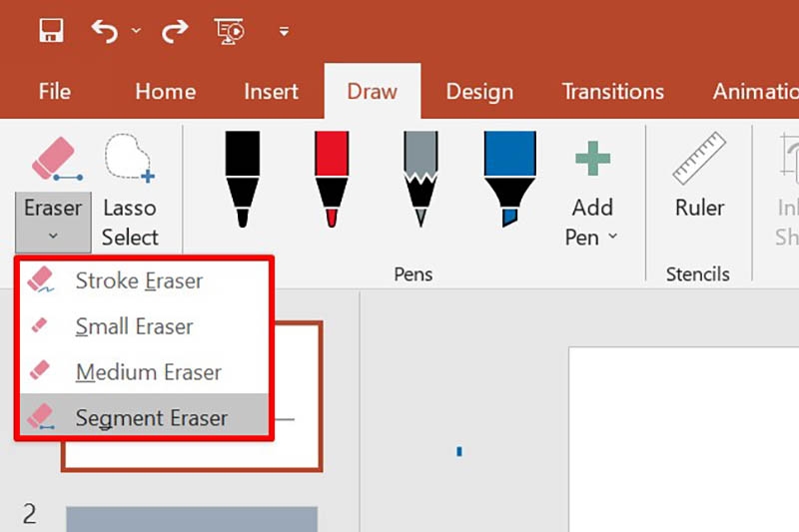Choose Small Eraser from the menu
799x532 pixels.
(x=144, y=326)
